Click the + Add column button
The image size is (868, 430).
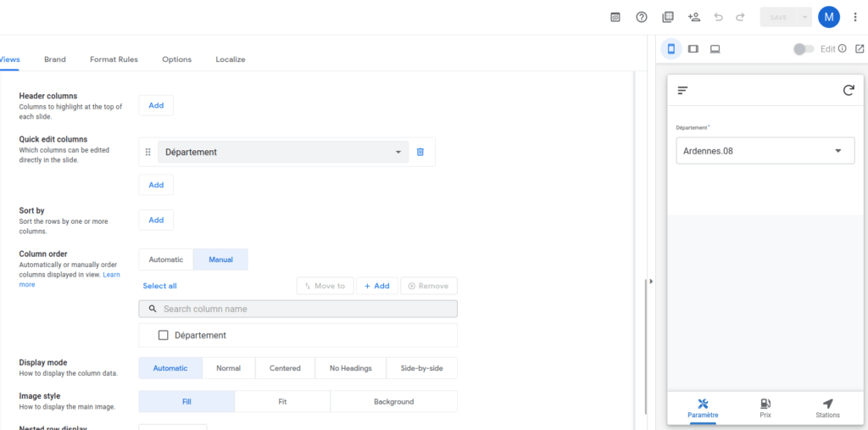(x=377, y=286)
